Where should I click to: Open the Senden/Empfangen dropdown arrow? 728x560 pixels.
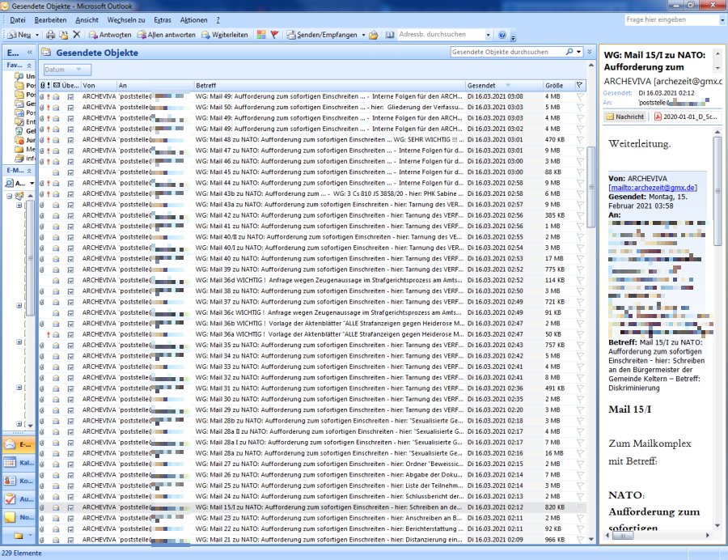tap(363, 35)
